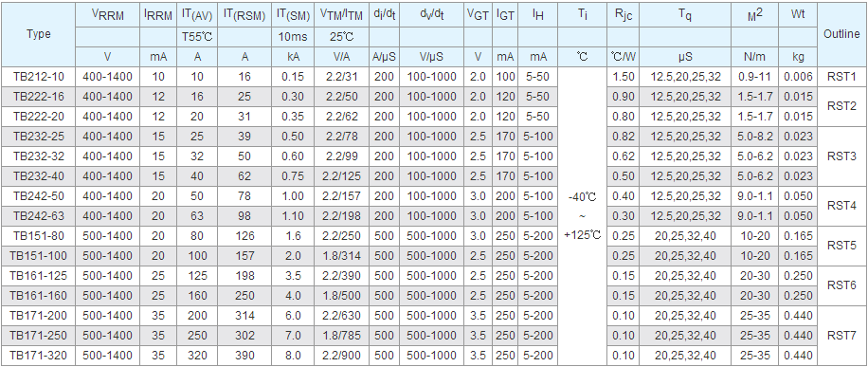
Task: Select the 302 IT(RSM) value
Action: pos(244,336)
